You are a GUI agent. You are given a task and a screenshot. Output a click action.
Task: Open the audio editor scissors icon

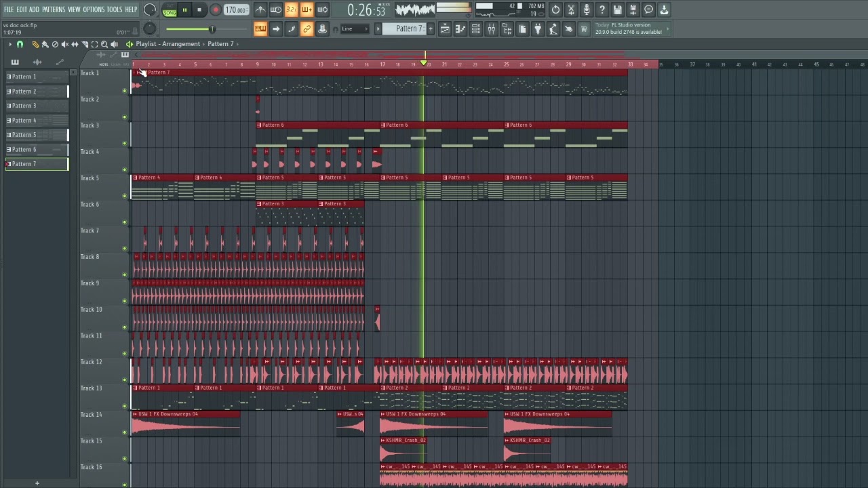point(571,9)
